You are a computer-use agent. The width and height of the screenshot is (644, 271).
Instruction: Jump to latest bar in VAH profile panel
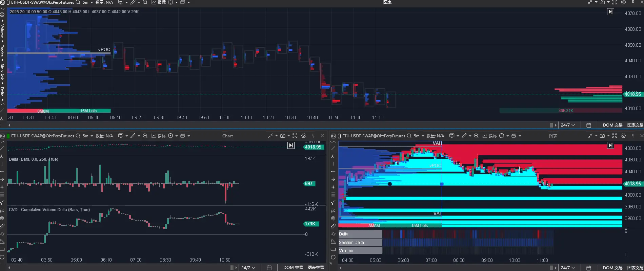tap(610, 145)
